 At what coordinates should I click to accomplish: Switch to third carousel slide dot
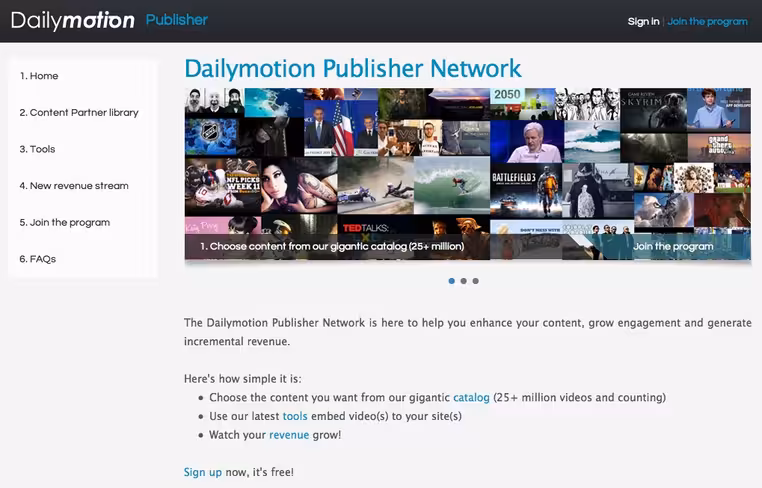point(476,281)
